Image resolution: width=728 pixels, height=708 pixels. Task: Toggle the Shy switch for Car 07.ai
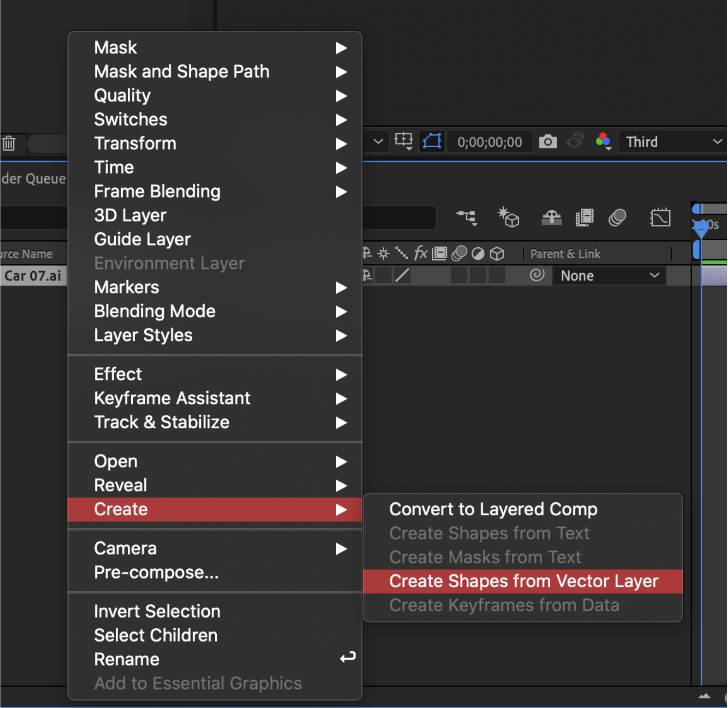click(367, 275)
